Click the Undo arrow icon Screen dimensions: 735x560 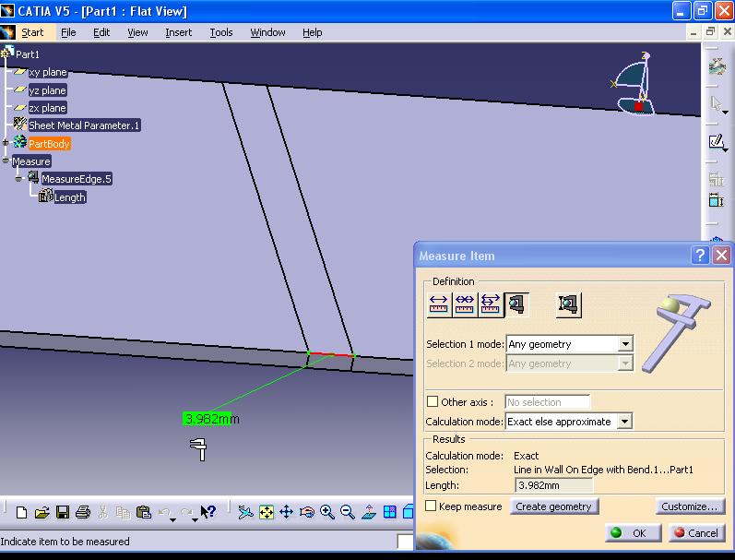click(163, 512)
